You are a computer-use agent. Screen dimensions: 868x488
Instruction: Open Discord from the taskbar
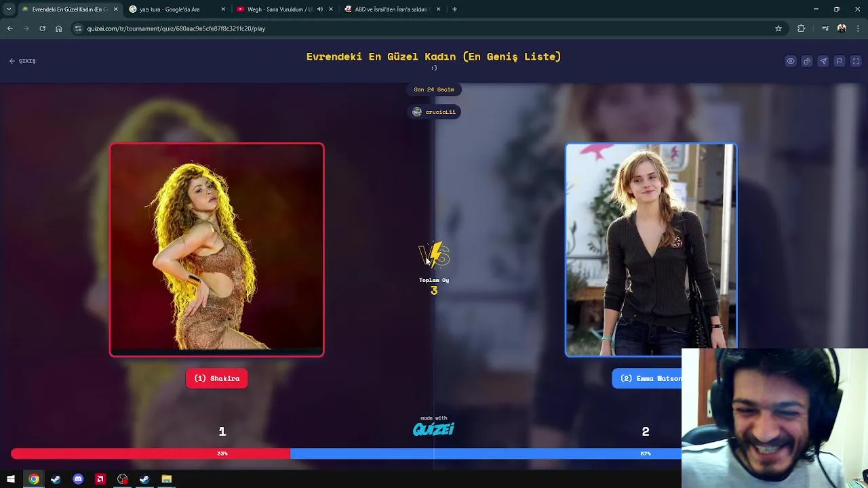78,479
